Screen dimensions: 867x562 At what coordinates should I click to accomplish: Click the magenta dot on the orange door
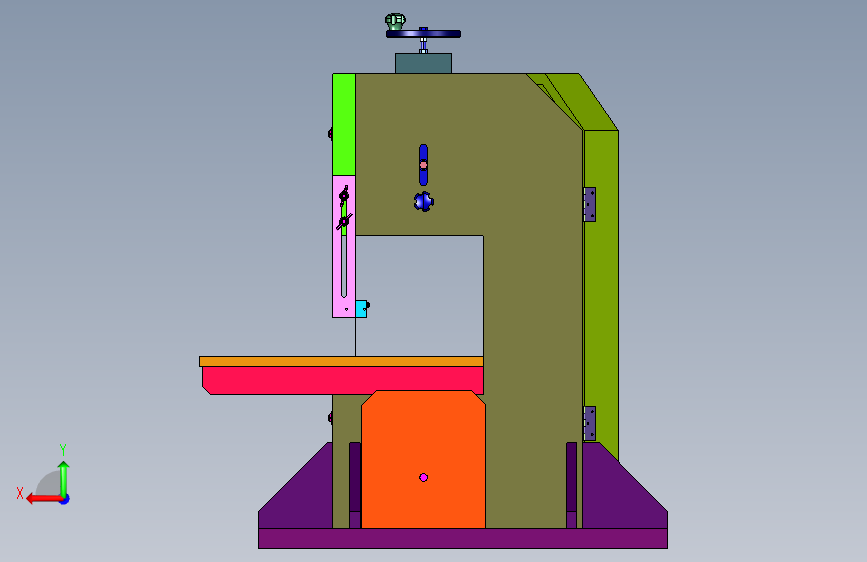pos(424,477)
